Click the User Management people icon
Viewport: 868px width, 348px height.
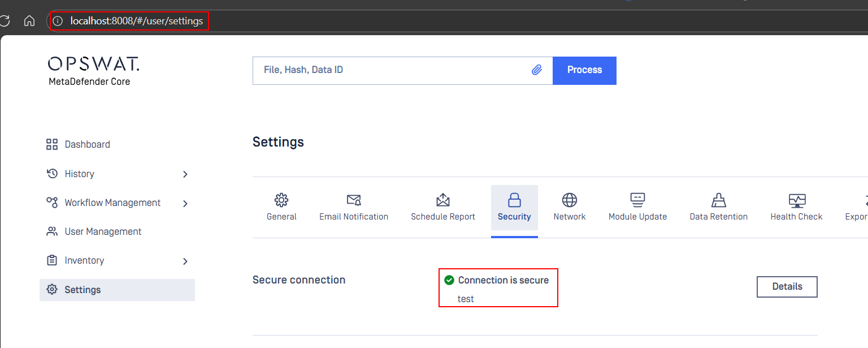click(x=52, y=231)
